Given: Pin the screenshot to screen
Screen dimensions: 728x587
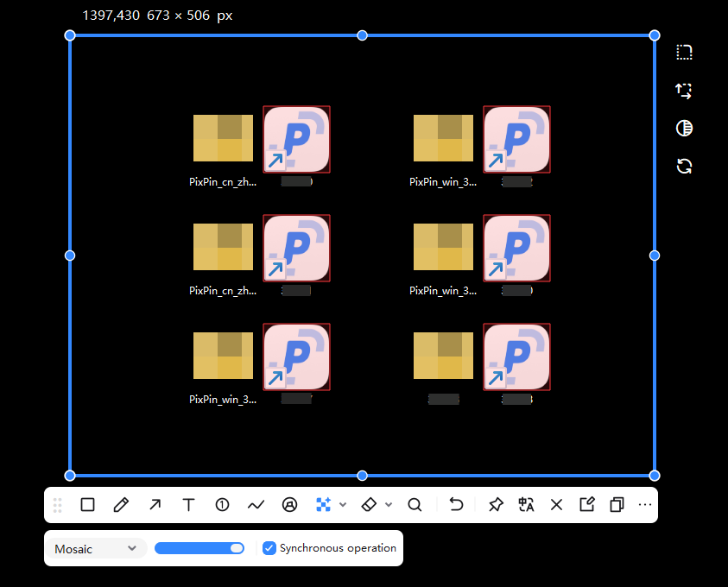Looking at the screenshot, I should (496, 504).
